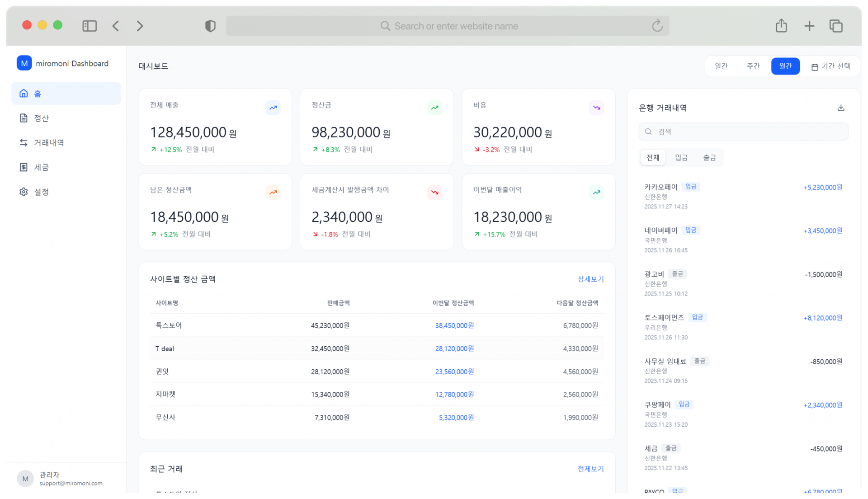The height and width of the screenshot is (499, 868).
Task: Filter bank transactions by 출금 tab
Action: point(709,158)
